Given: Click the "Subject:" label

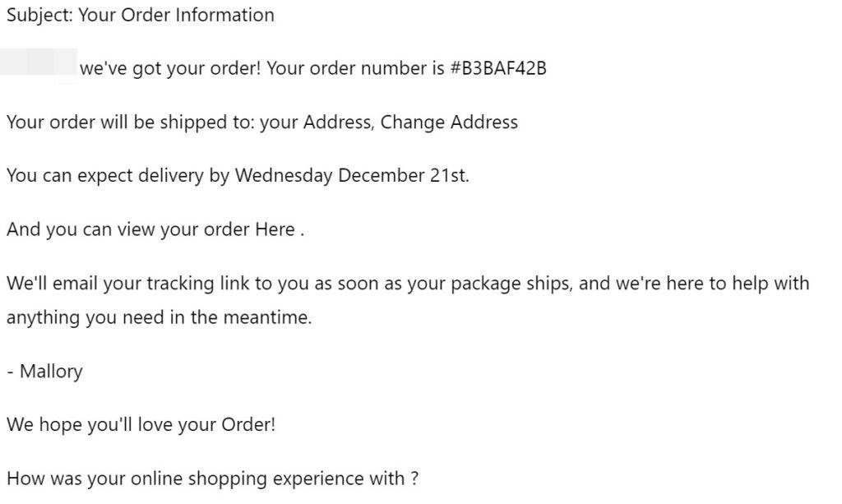Looking at the screenshot, I should pyautogui.click(x=39, y=15).
